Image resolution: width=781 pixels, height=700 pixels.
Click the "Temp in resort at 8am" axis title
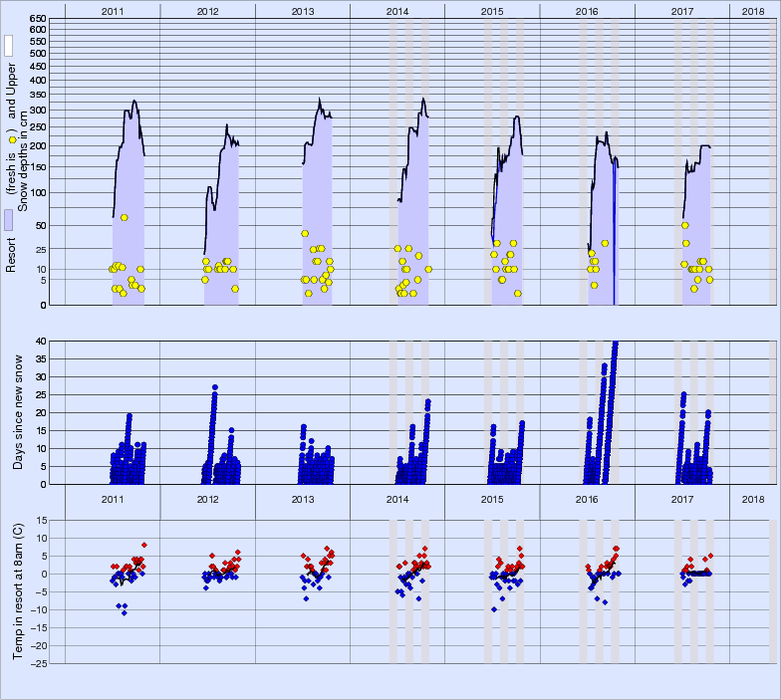tap(18, 590)
